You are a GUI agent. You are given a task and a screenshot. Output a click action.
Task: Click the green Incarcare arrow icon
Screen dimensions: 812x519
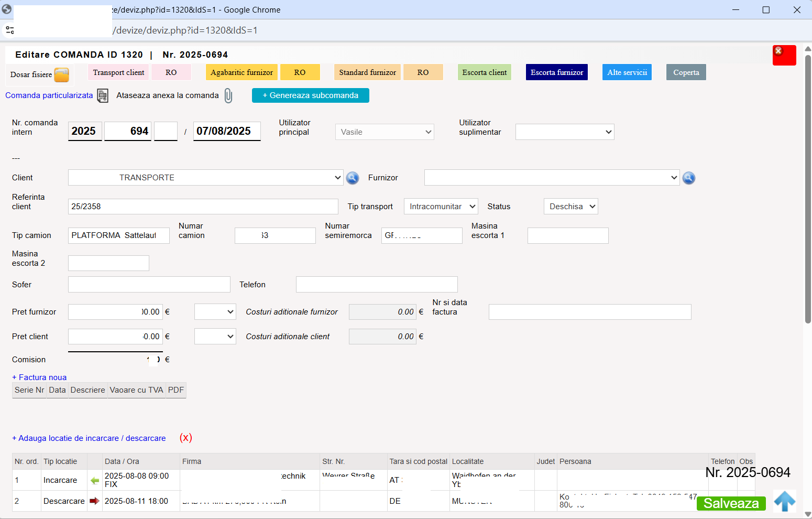pos(95,480)
